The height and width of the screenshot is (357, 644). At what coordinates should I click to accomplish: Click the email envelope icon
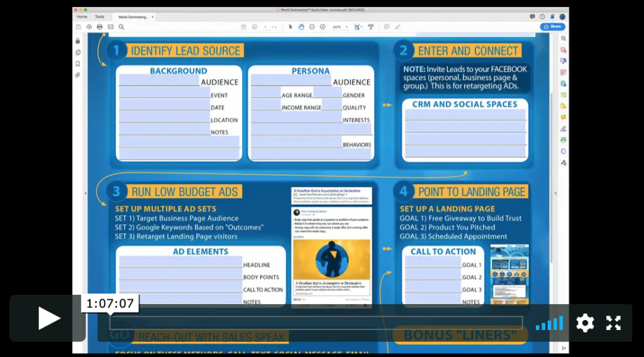111,27
